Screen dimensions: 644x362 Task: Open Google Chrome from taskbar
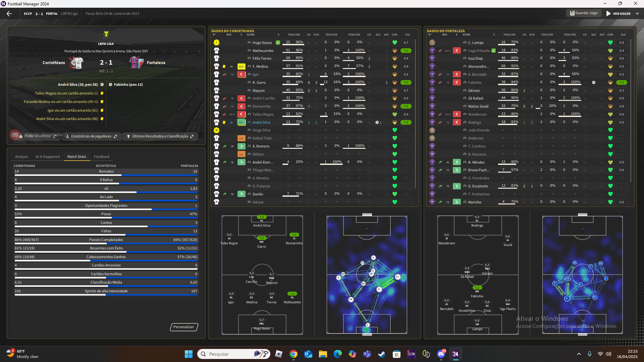pos(293,354)
